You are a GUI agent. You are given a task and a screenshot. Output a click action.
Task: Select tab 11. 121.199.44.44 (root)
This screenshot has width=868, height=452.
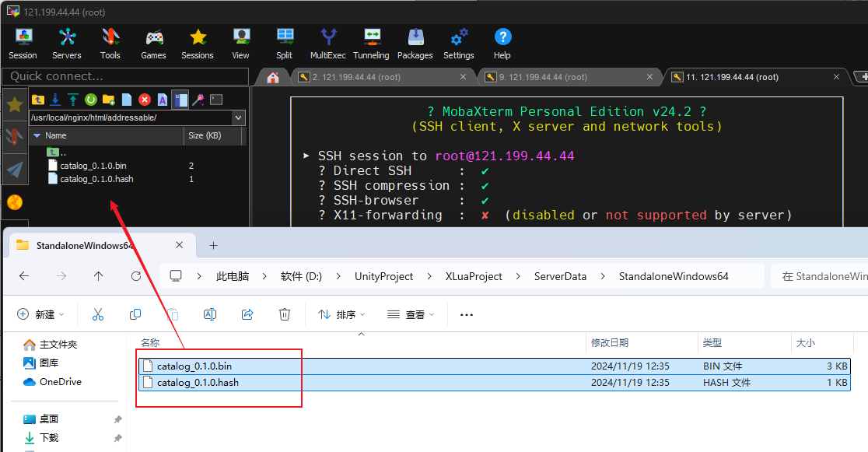[733, 78]
